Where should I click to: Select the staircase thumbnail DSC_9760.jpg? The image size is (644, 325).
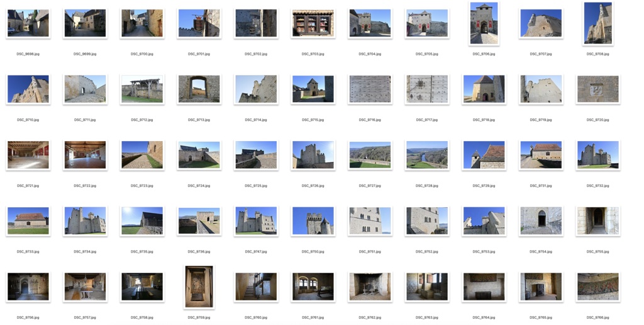click(x=256, y=287)
